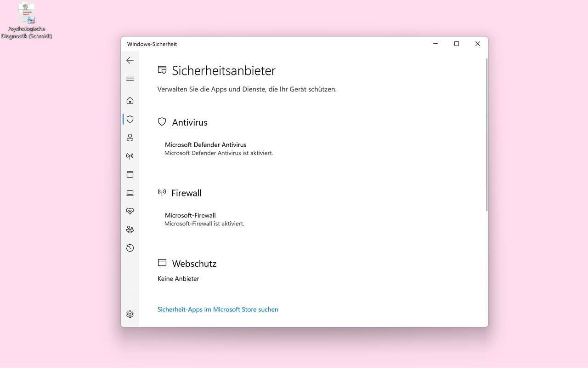Image resolution: width=588 pixels, height=368 pixels.
Task: Open Device performance & health heart icon
Action: pyautogui.click(x=130, y=211)
